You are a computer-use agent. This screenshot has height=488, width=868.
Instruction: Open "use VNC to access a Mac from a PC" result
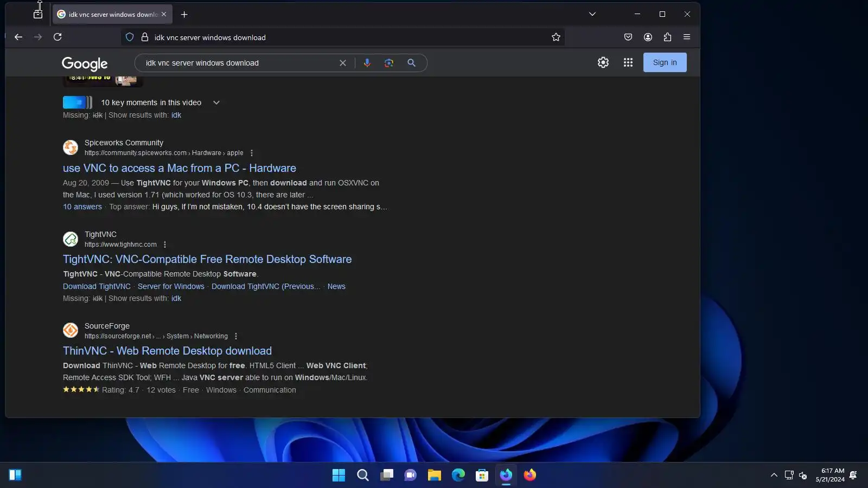(x=180, y=168)
